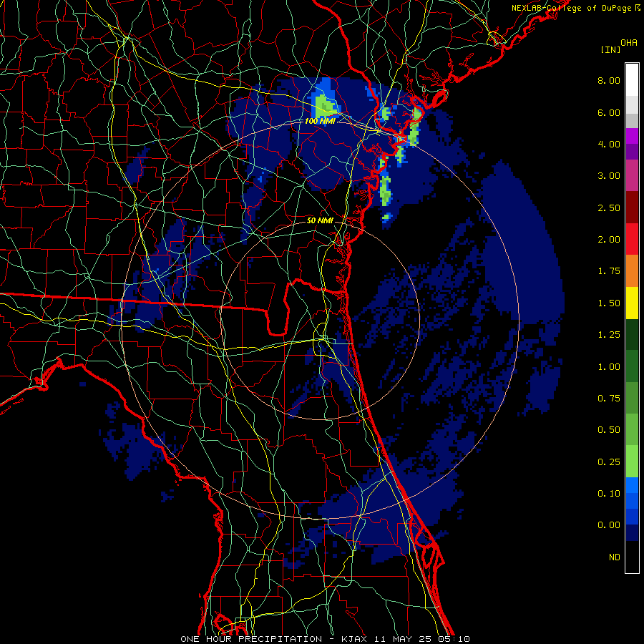Click the 4.00 legend value
Screen dimensions: 644x644
[x=609, y=144]
